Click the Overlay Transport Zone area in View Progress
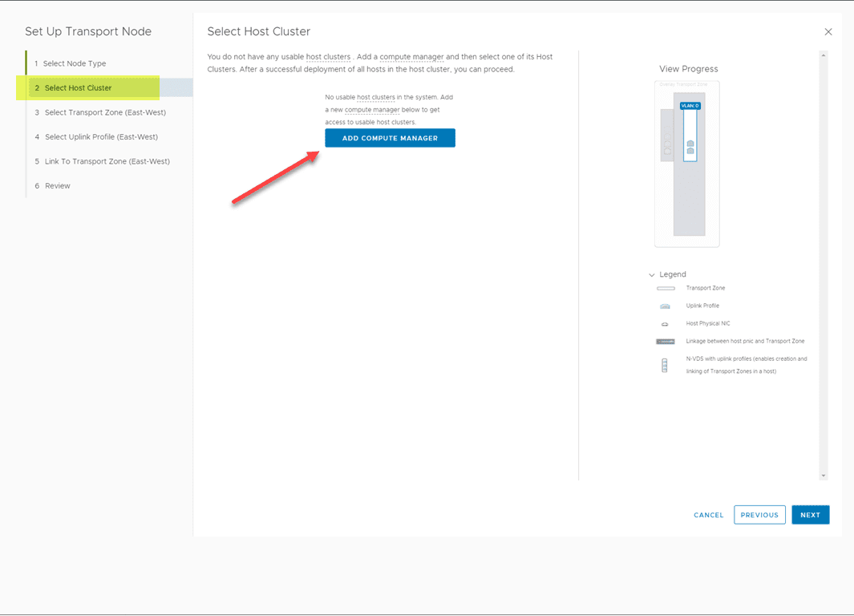This screenshot has width=854, height=616. pyautogui.click(x=685, y=84)
